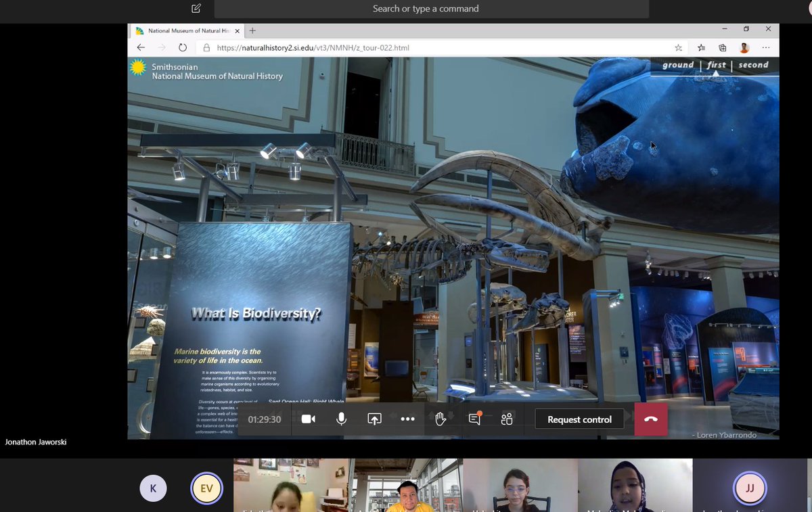Click the Request control button

click(579, 419)
